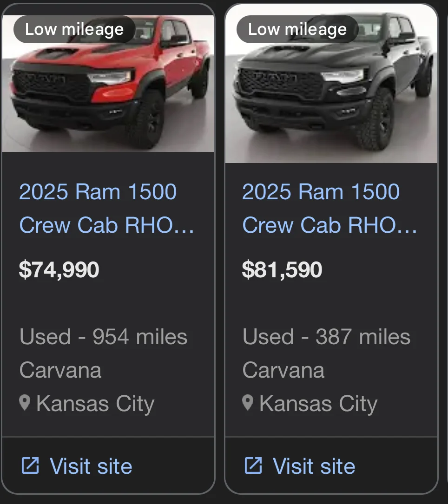Select the $74,990 price text
This screenshot has height=504, width=448.
point(59,270)
